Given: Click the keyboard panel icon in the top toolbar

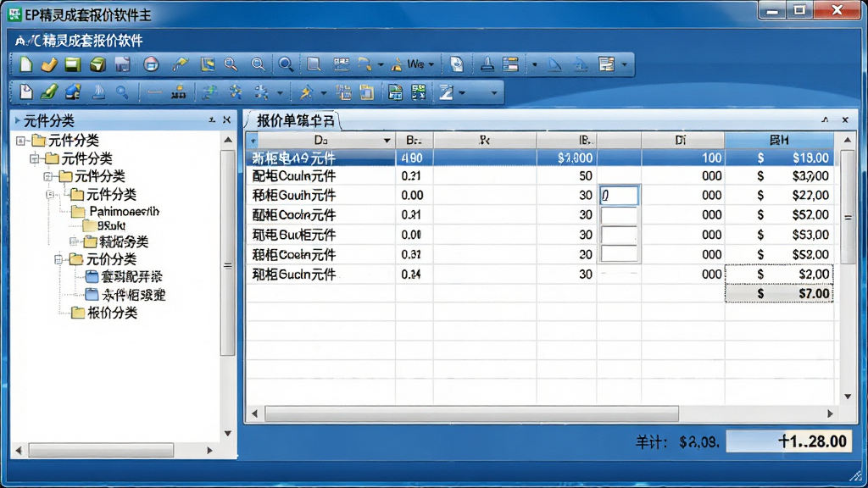Looking at the screenshot, I should tap(341, 64).
